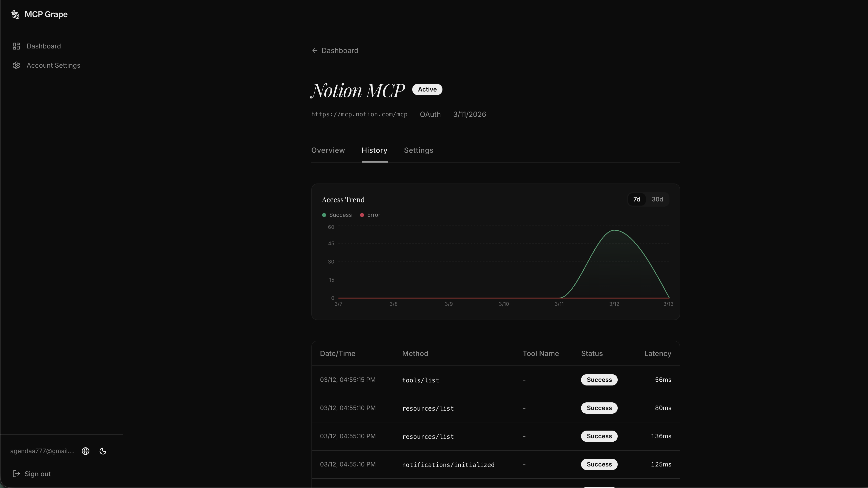Viewport: 868px width, 488px height.
Task: Click the Dashboard grid icon in sidebar
Action: pos(16,46)
